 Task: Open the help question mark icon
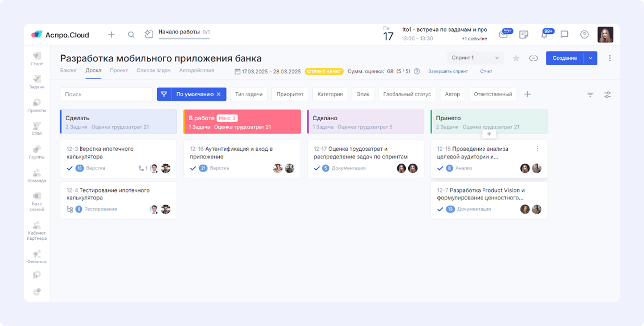coord(585,35)
